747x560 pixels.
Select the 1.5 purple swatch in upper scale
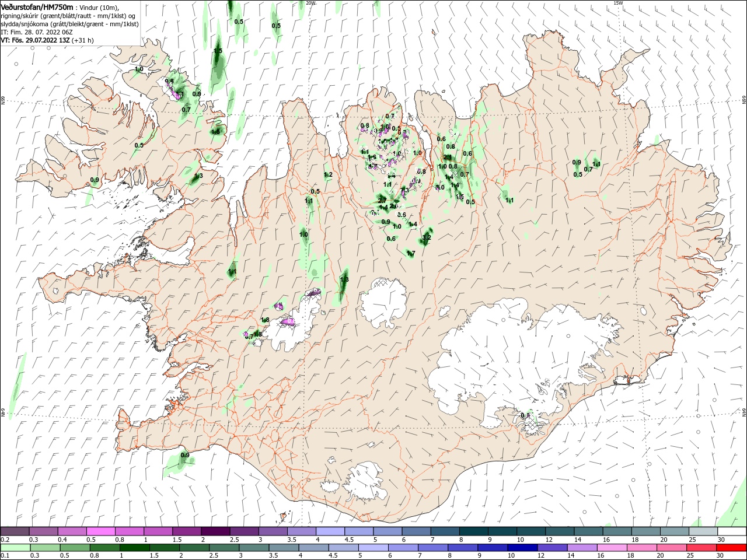[186, 531]
